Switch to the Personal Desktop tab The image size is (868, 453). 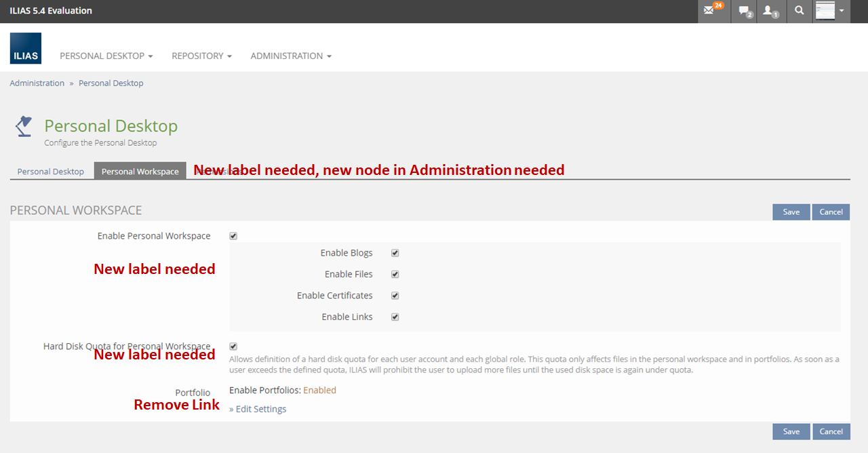(51, 172)
